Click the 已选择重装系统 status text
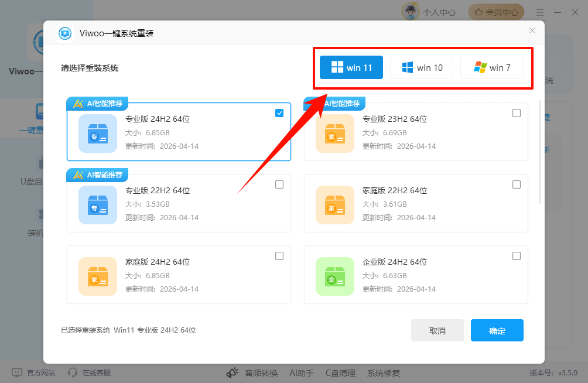Screen dimensions: 588x383 pyautogui.click(x=128, y=330)
